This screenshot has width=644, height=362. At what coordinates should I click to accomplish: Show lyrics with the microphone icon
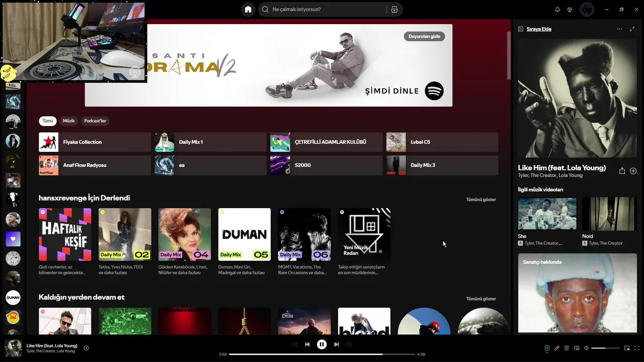pos(557,348)
